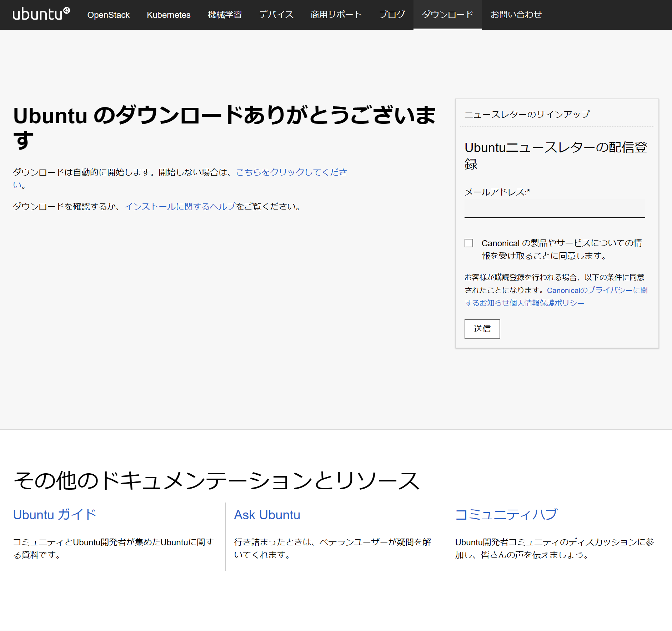Focus the メールアドレス input field
This screenshot has width=672, height=631.
tap(555, 208)
